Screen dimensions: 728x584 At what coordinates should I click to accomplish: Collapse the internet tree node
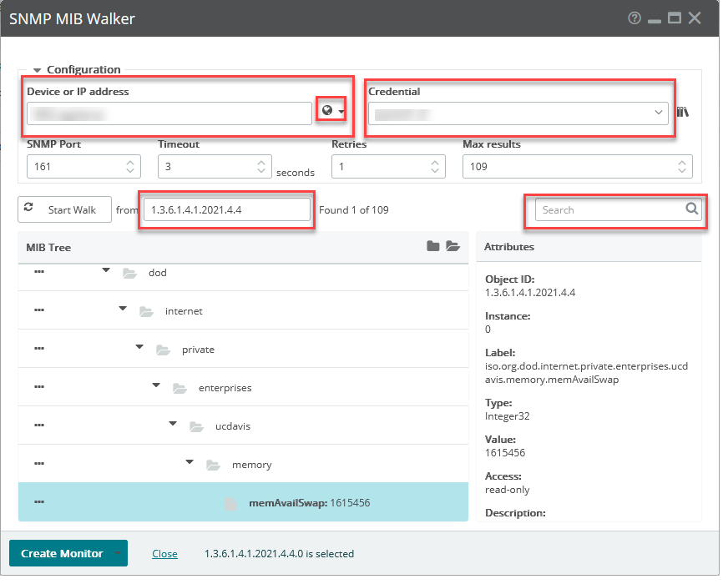tap(121, 307)
